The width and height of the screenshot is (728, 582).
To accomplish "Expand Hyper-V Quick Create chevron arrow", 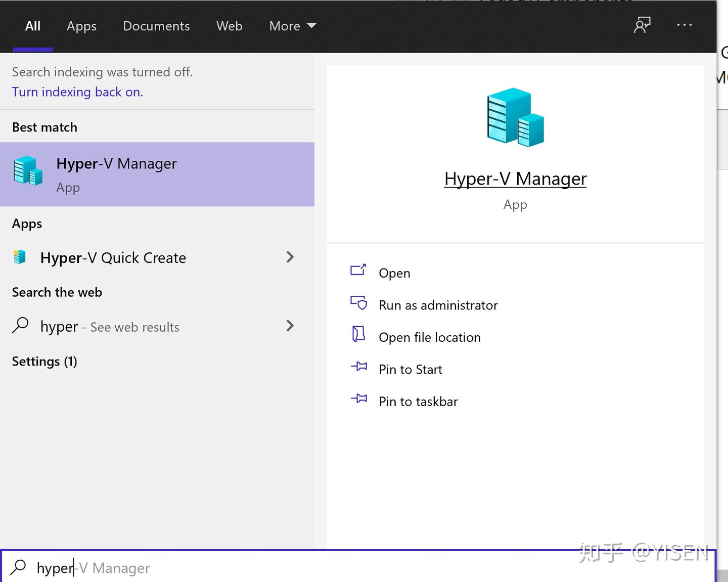I will [290, 257].
